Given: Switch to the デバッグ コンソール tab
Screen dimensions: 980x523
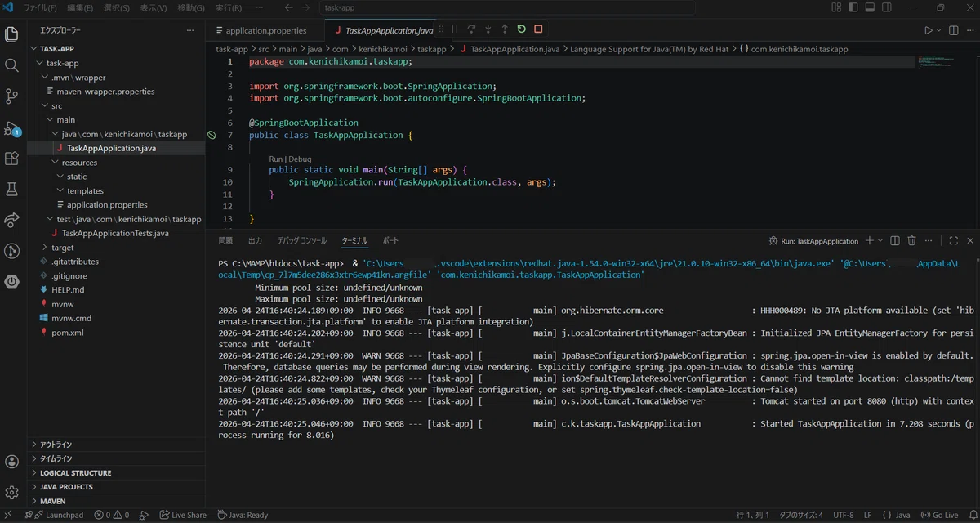Looking at the screenshot, I should [x=301, y=240].
